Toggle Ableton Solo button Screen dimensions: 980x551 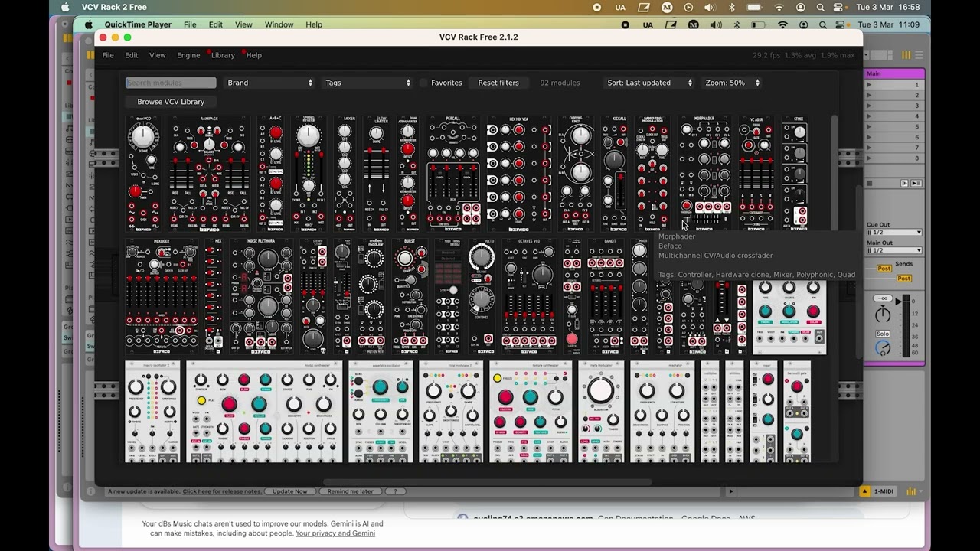click(x=883, y=334)
